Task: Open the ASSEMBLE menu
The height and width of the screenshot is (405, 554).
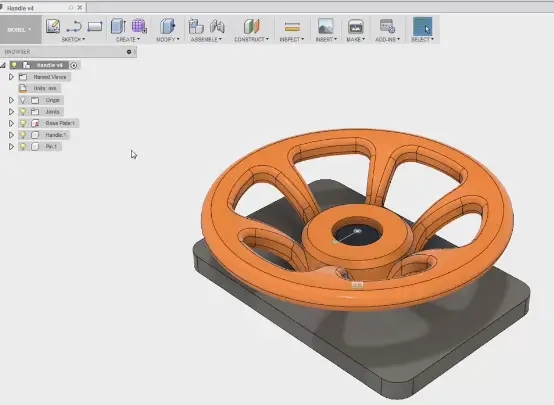Action: pos(206,40)
